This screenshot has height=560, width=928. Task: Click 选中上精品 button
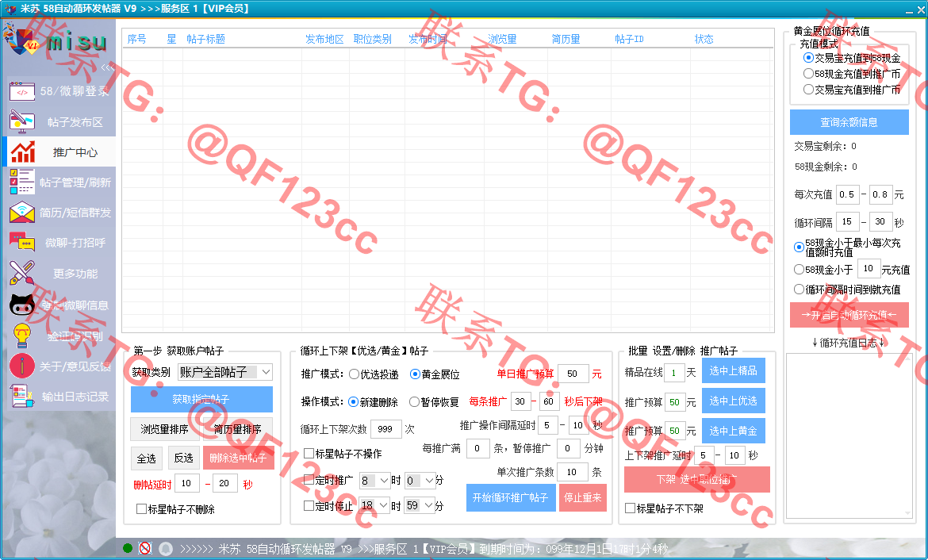(x=734, y=370)
